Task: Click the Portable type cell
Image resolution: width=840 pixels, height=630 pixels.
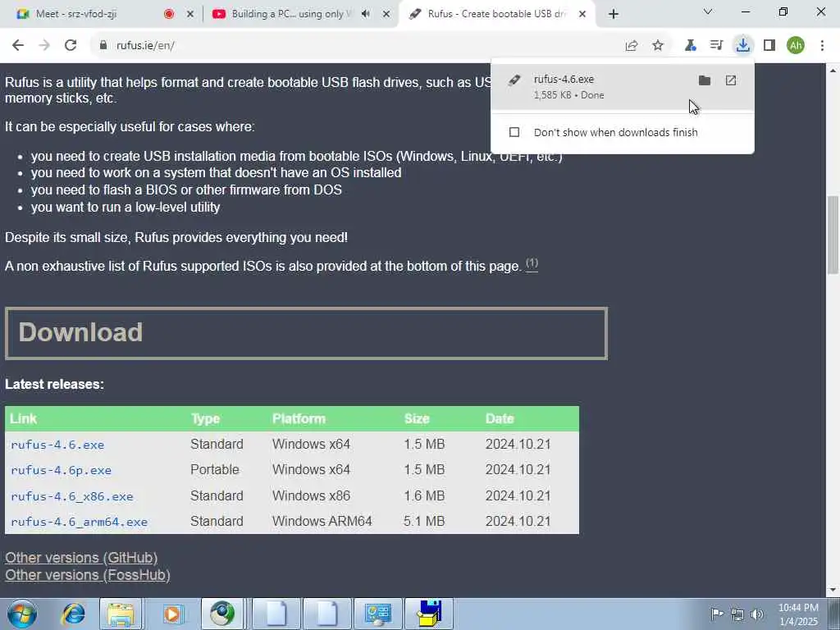Action: pyautogui.click(x=215, y=470)
